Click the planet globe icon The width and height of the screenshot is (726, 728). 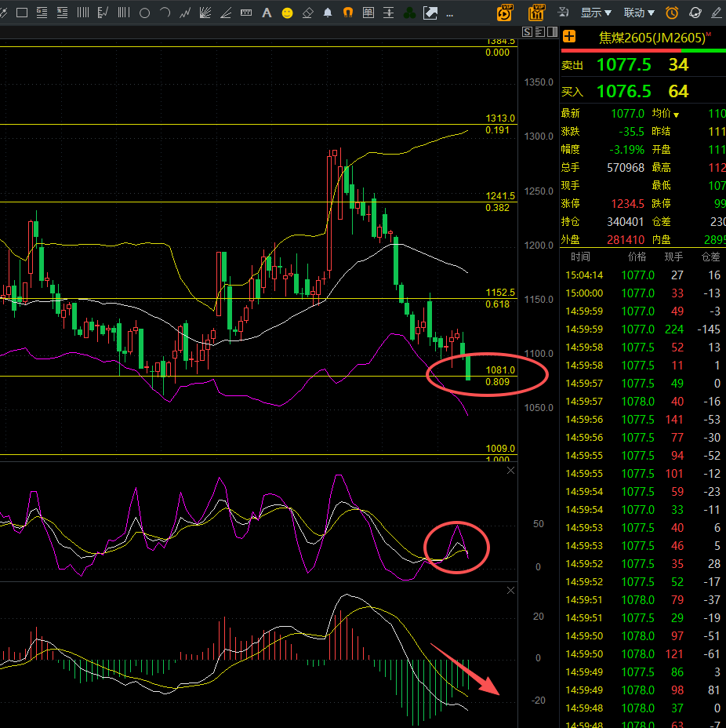tap(695, 13)
